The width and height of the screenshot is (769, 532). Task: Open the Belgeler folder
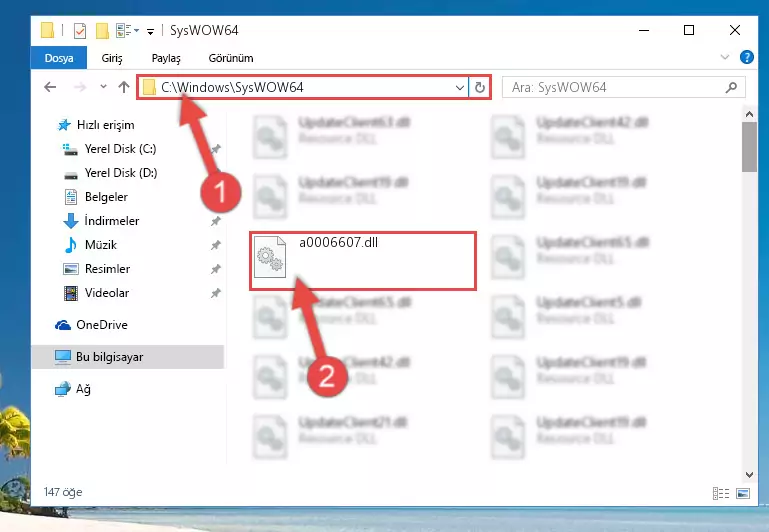tap(106, 197)
